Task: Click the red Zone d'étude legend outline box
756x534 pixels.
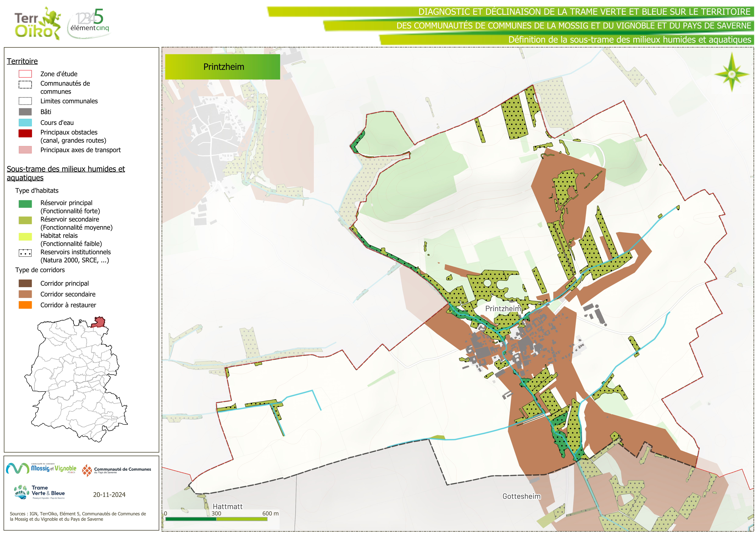Action: coord(25,74)
